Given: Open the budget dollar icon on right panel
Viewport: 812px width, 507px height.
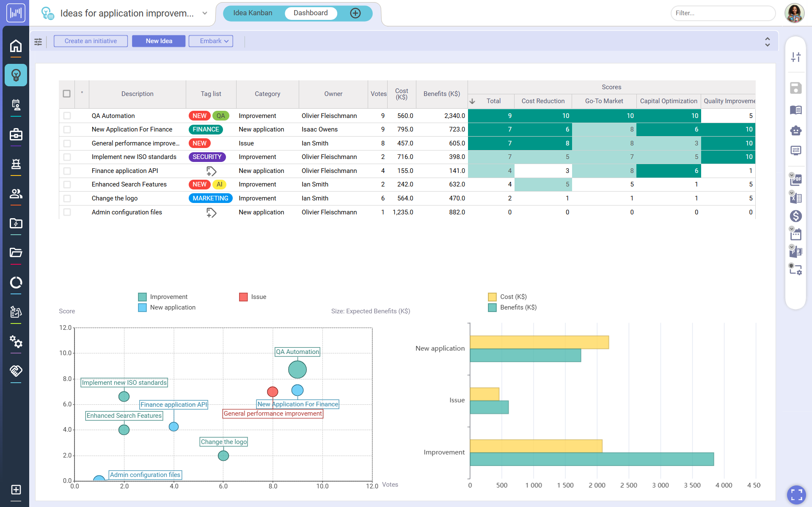Looking at the screenshot, I should click(x=796, y=216).
